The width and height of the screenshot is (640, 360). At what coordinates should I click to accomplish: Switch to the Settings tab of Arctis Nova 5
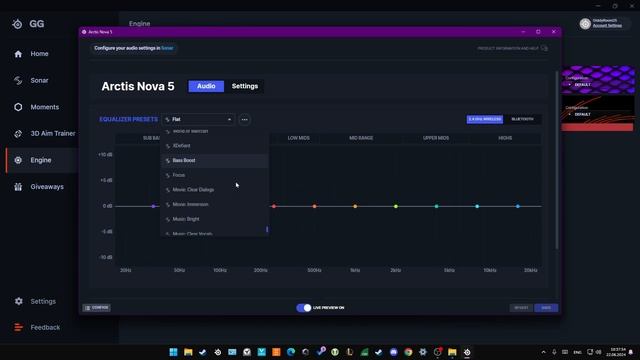245,86
